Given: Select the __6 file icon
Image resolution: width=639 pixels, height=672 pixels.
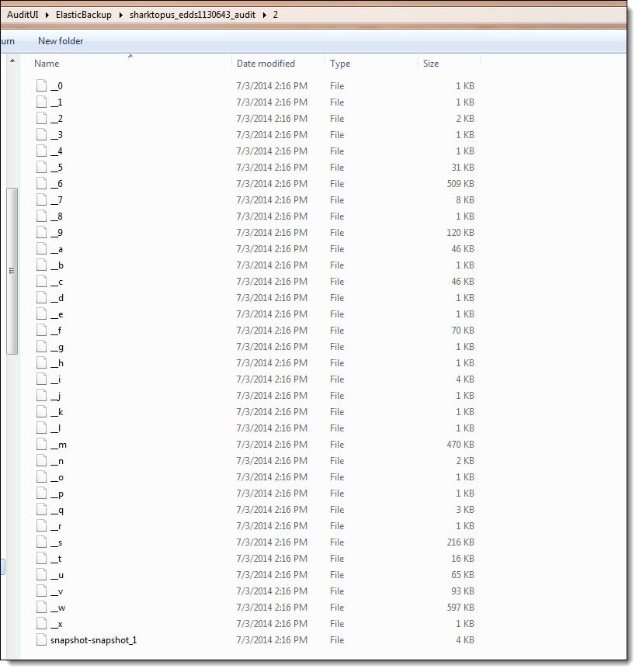Looking at the screenshot, I should coord(42,184).
